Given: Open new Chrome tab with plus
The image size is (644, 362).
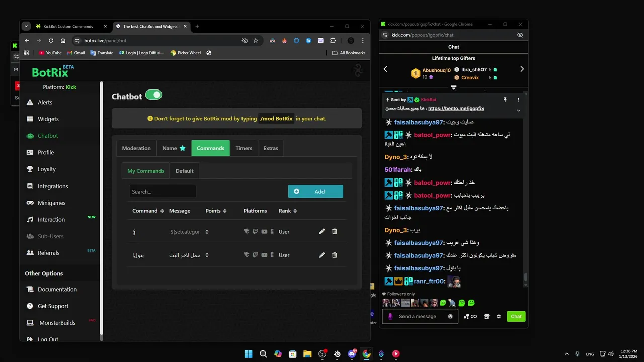Looking at the screenshot, I should click(197, 26).
